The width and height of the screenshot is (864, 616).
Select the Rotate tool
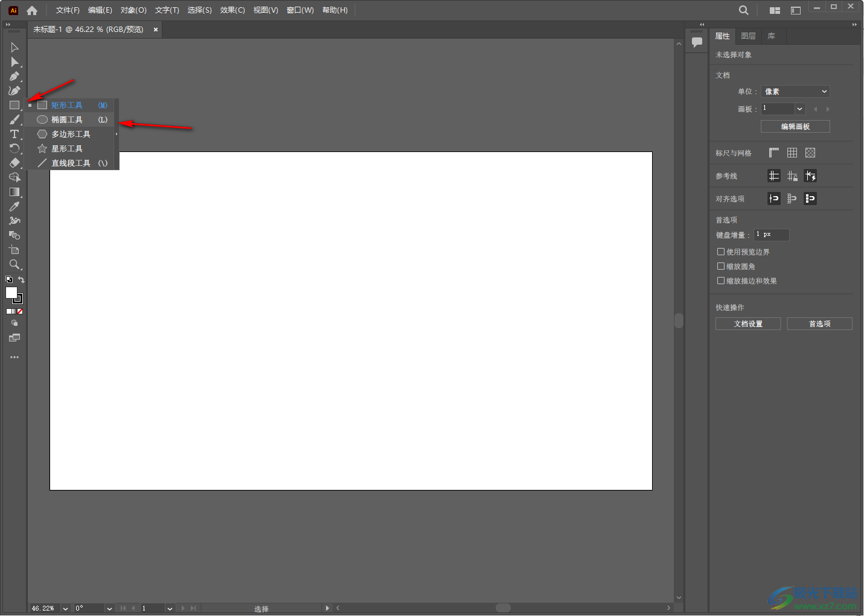[14, 148]
